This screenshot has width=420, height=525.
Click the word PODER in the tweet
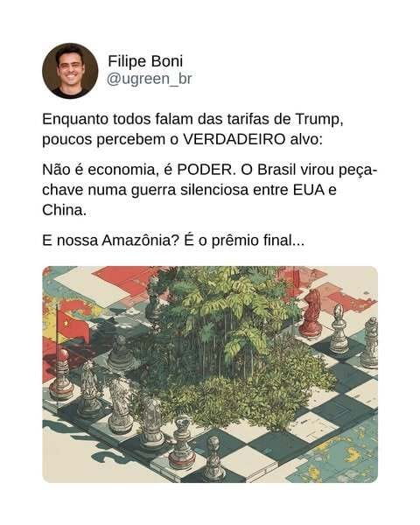click(205, 170)
